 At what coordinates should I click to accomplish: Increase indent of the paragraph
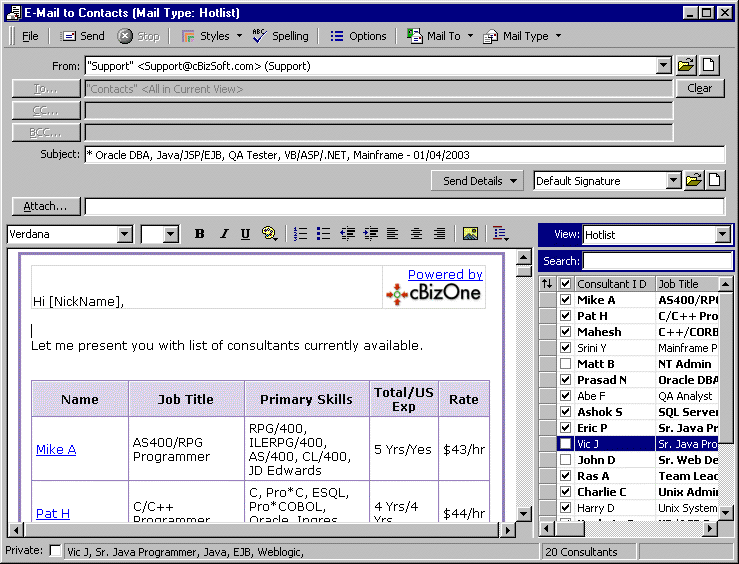click(370, 234)
